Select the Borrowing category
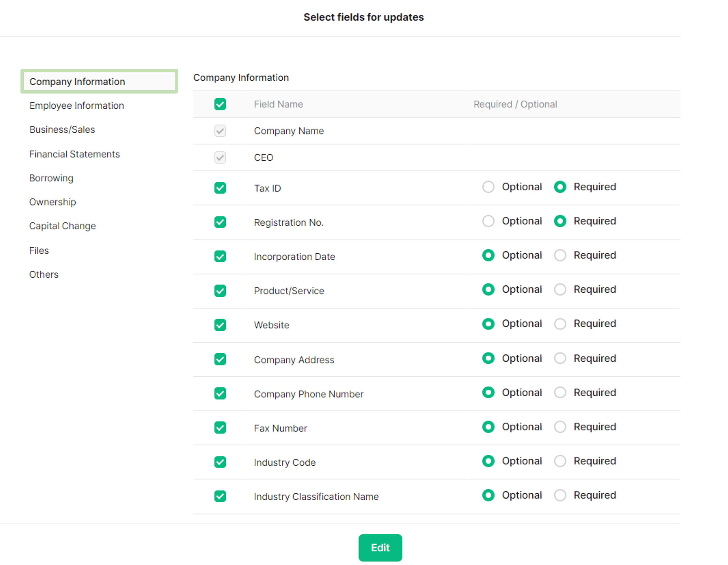 51,178
